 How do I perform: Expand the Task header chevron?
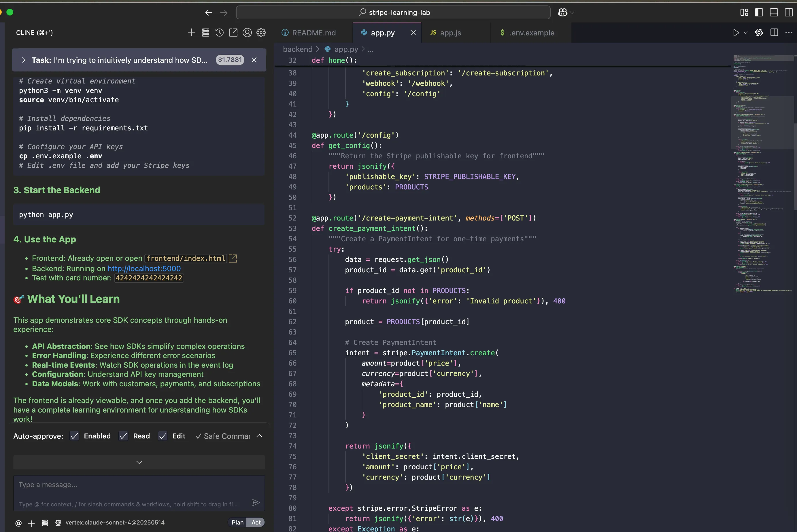[x=23, y=60]
